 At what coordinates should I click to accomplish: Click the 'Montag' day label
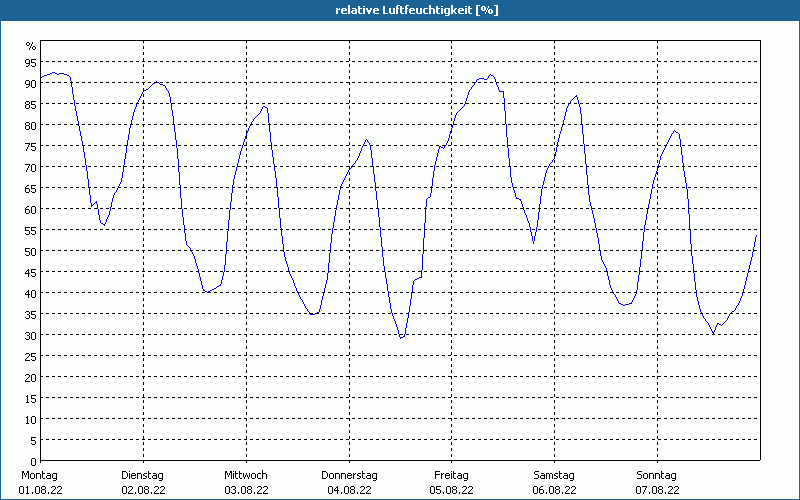coord(40,476)
